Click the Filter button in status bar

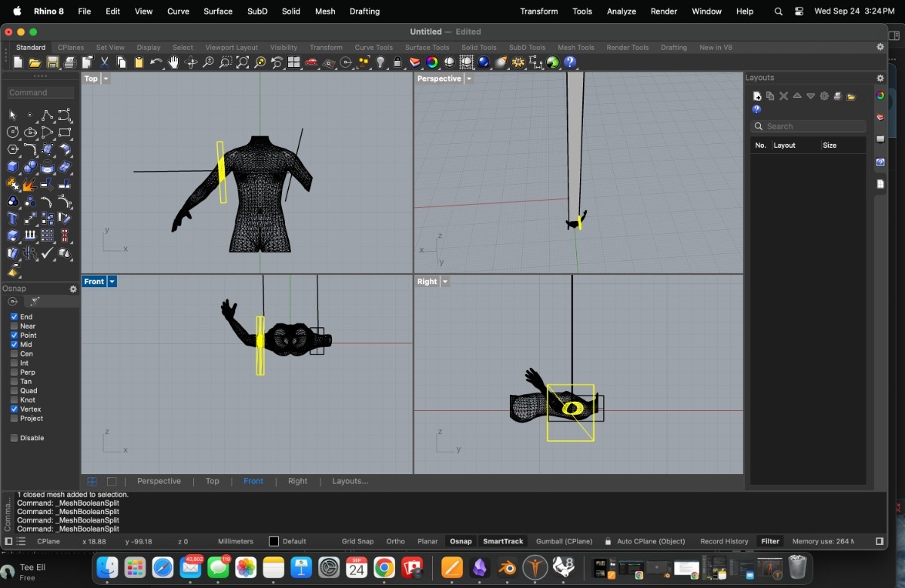(770, 541)
